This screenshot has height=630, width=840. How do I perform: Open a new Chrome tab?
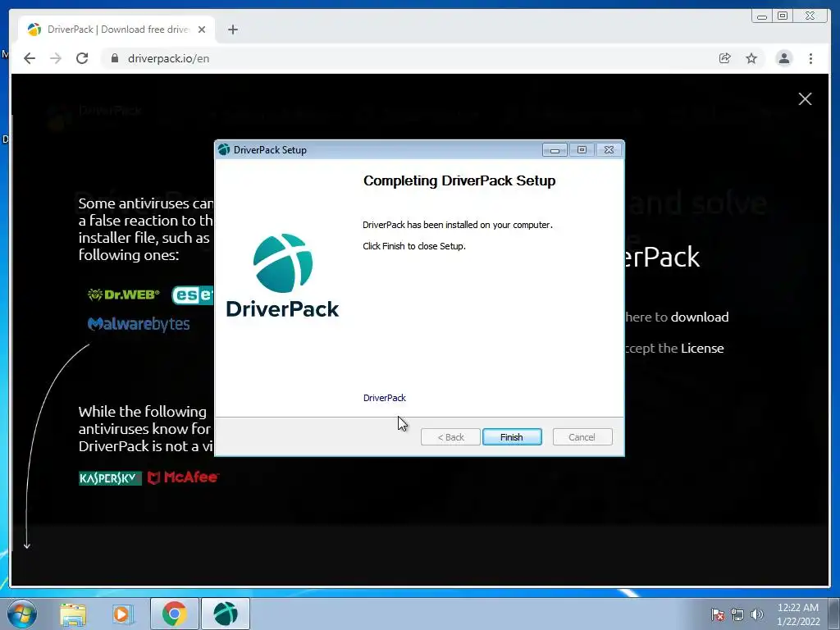tap(232, 30)
